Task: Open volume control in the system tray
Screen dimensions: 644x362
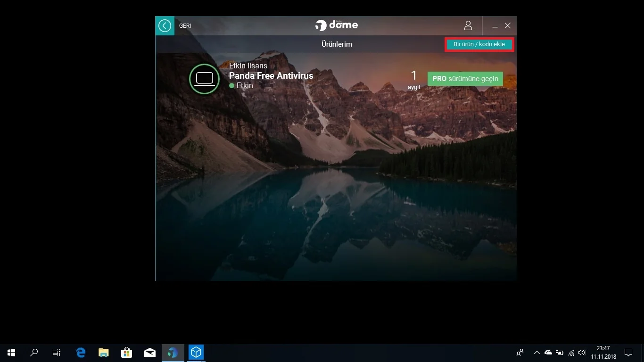Action: click(x=582, y=353)
